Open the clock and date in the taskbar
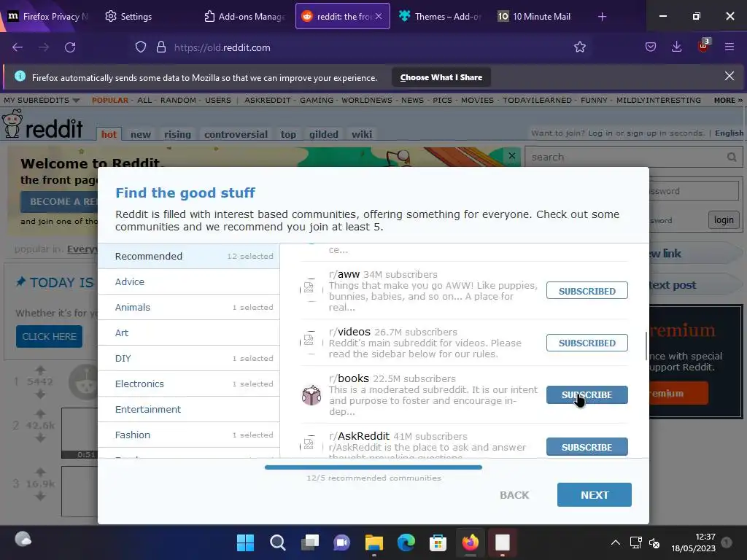The image size is (747, 560). [x=693, y=542]
